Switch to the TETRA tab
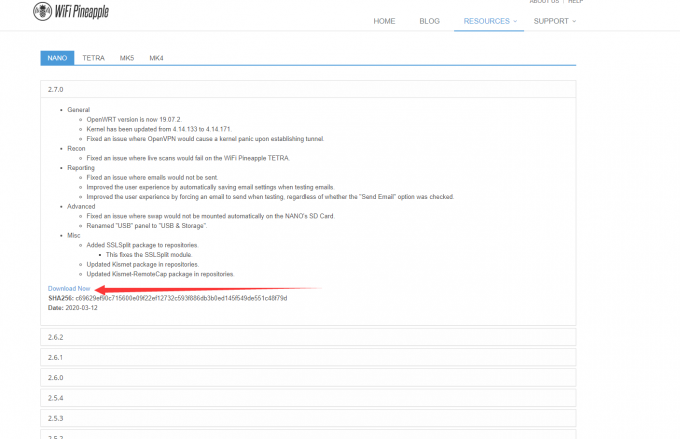The image size is (680, 439). tap(93, 58)
